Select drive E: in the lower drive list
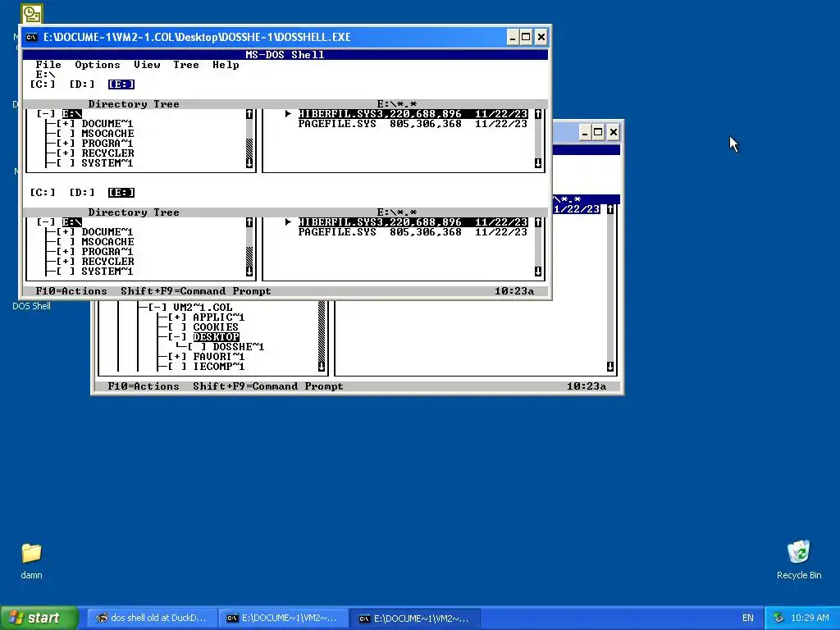The image size is (840, 630). point(121,192)
